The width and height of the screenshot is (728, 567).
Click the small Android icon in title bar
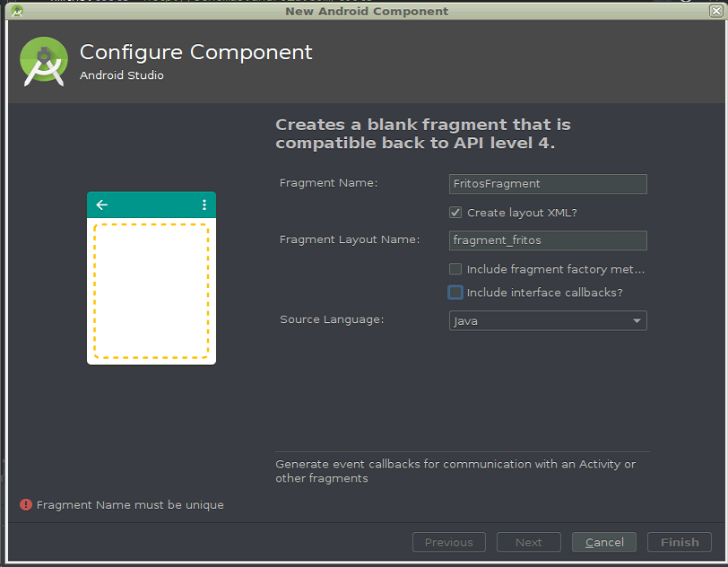[17, 11]
